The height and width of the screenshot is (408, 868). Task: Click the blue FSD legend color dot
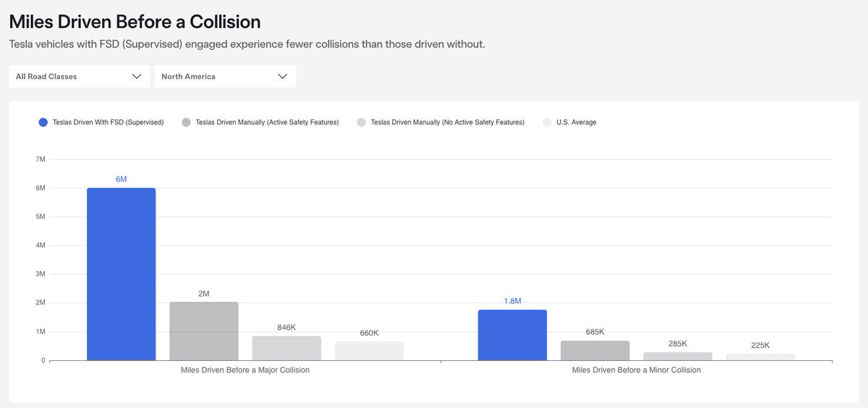pyautogui.click(x=43, y=122)
